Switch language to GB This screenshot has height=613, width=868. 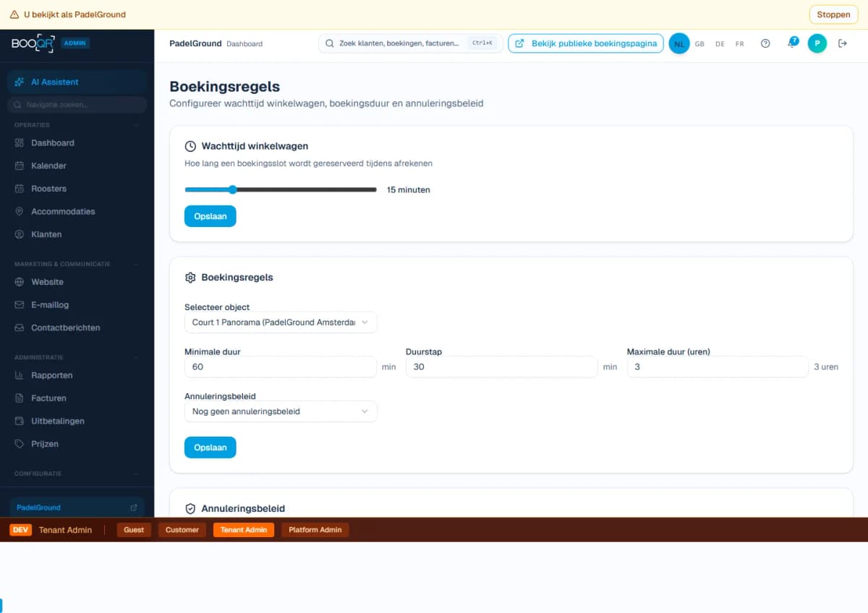(x=699, y=43)
